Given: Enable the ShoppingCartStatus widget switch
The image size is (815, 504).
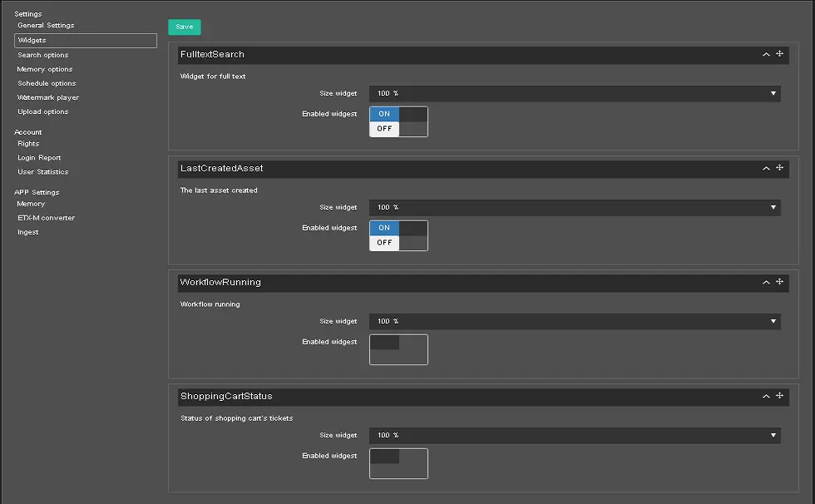Looking at the screenshot, I should point(398,463).
